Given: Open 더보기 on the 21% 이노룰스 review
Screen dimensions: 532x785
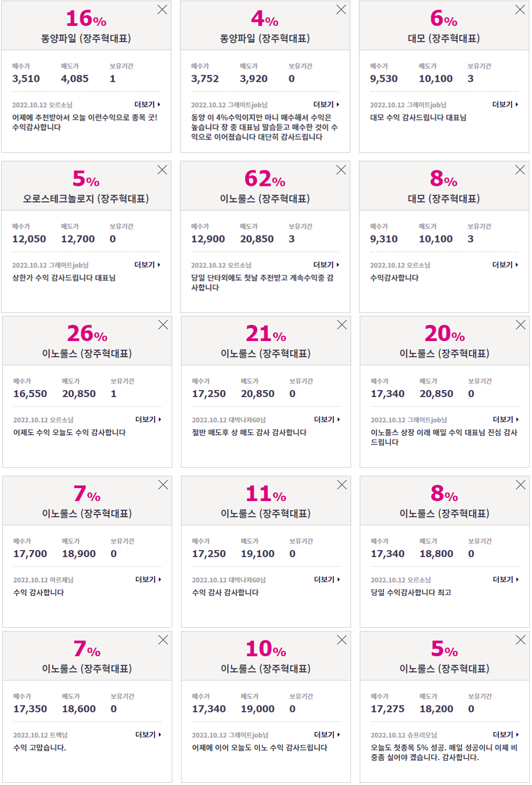Looking at the screenshot, I should pyautogui.click(x=327, y=419).
